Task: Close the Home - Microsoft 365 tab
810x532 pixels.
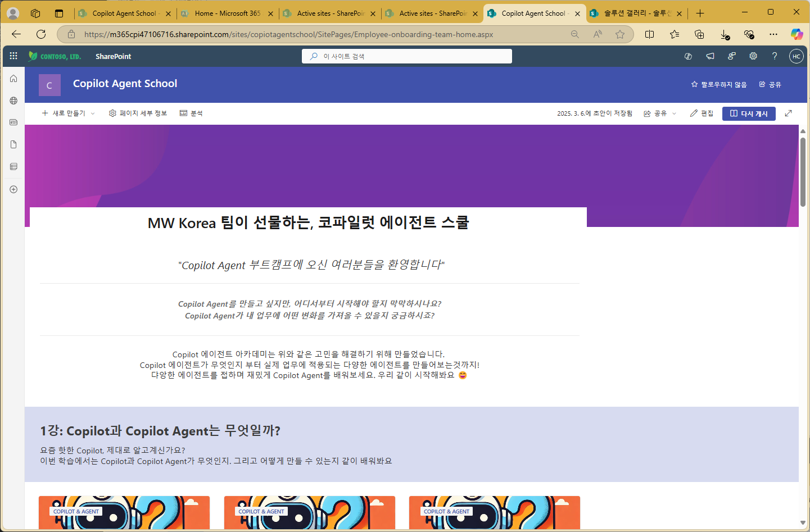Action: pos(270,13)
